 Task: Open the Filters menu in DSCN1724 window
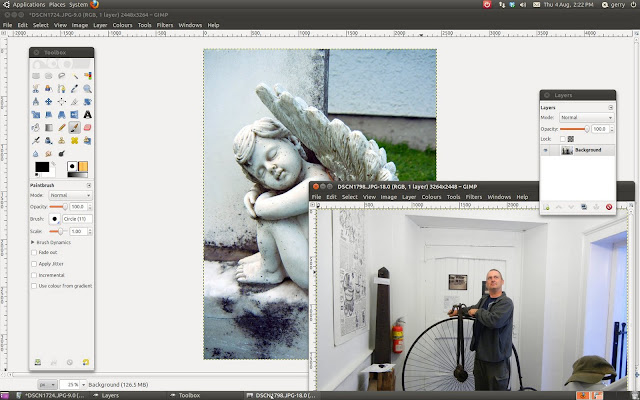[x=165, y=25]
